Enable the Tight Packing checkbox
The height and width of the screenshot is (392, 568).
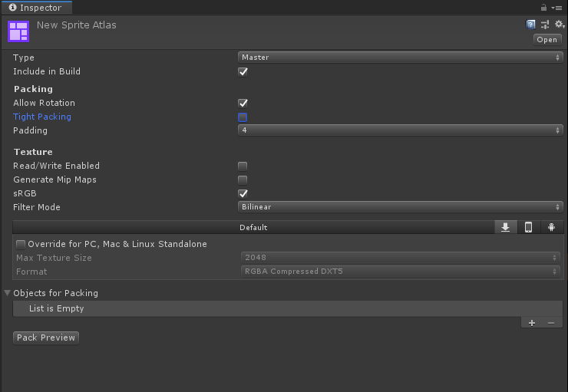(x=243, y=117)
